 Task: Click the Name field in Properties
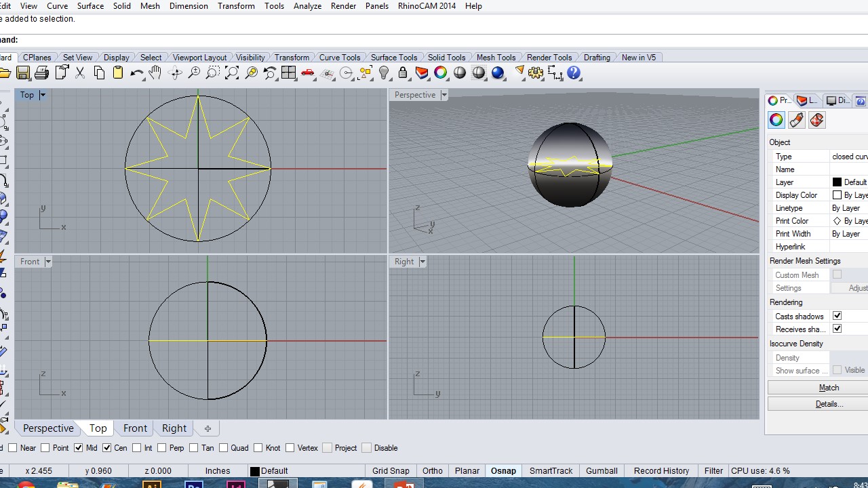click(x=849, y=169)
